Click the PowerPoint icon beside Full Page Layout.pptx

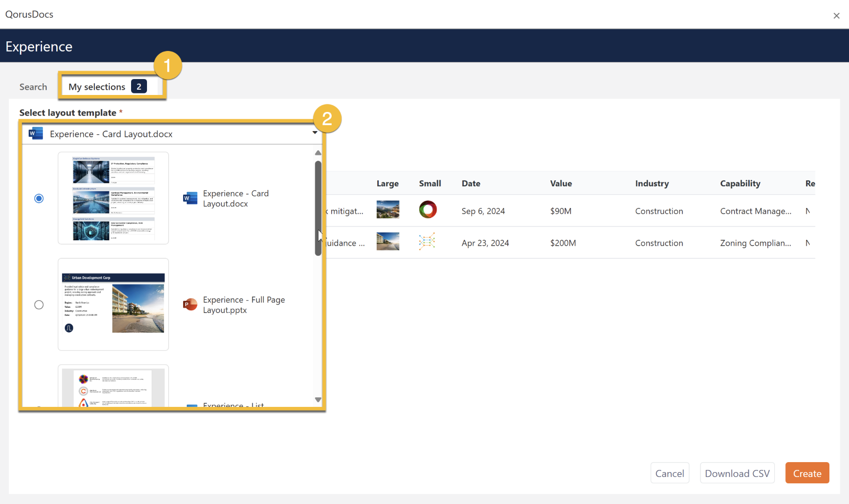coord(190,305)
